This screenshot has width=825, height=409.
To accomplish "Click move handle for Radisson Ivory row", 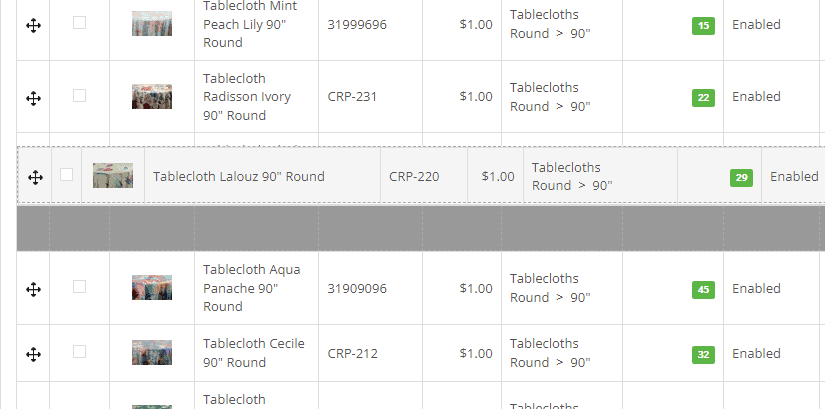I will pos(33,98).
